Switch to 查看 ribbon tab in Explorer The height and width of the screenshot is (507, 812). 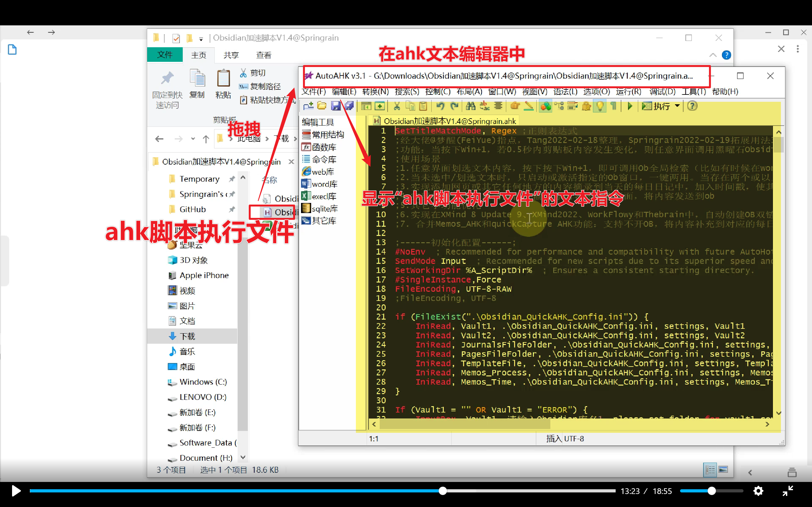click(264, 55)
